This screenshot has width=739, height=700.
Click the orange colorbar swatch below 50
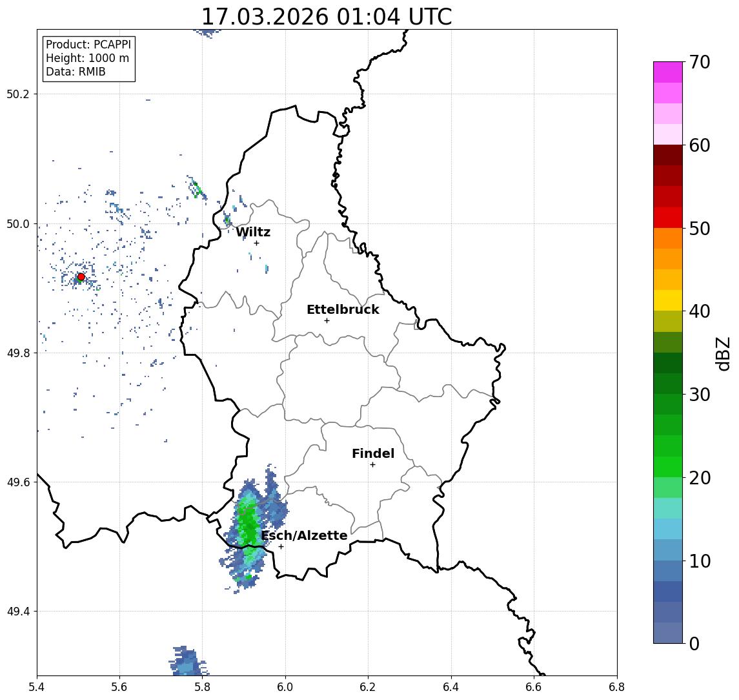[668, 238]
